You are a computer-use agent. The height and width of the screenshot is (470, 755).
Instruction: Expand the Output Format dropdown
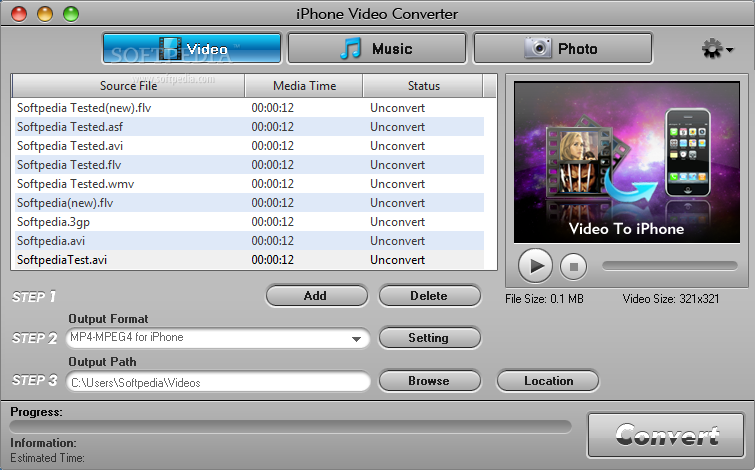point(356,338)
